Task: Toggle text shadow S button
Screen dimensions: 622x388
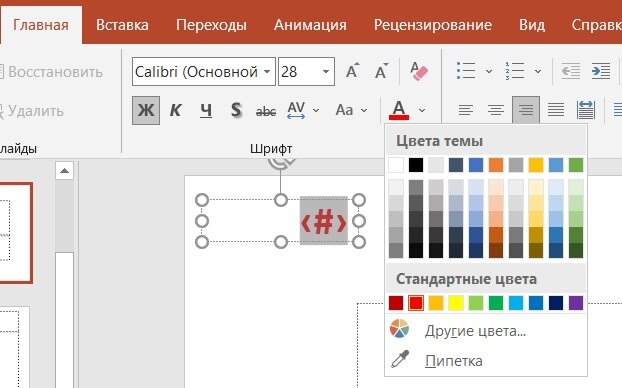Action: 236,110
